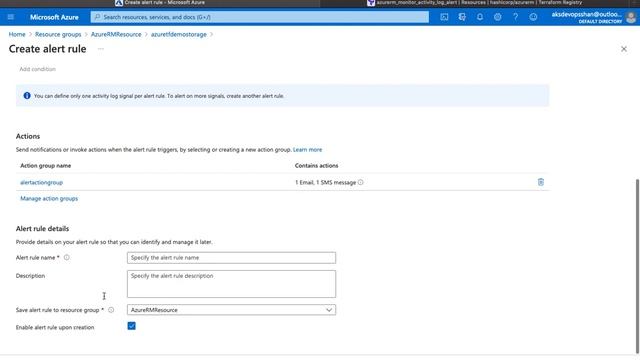Click the vertical page scrollbar

point(637,266)
